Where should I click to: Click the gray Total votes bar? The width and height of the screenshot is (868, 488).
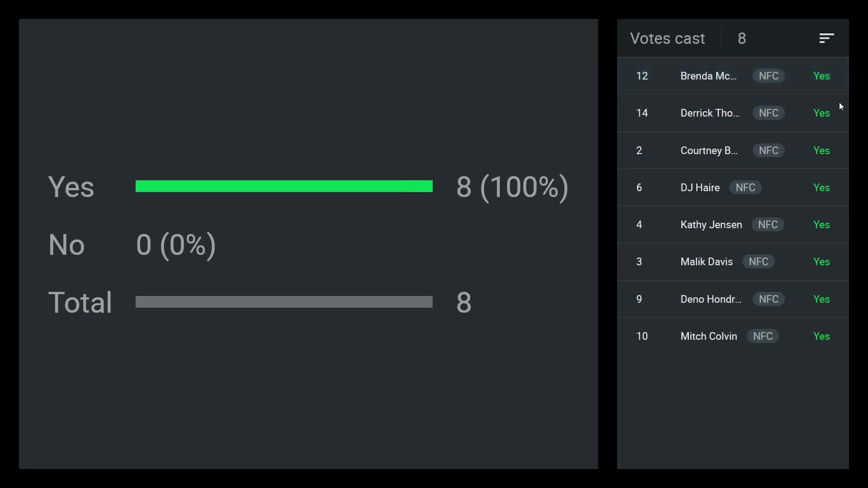[284, 302]
